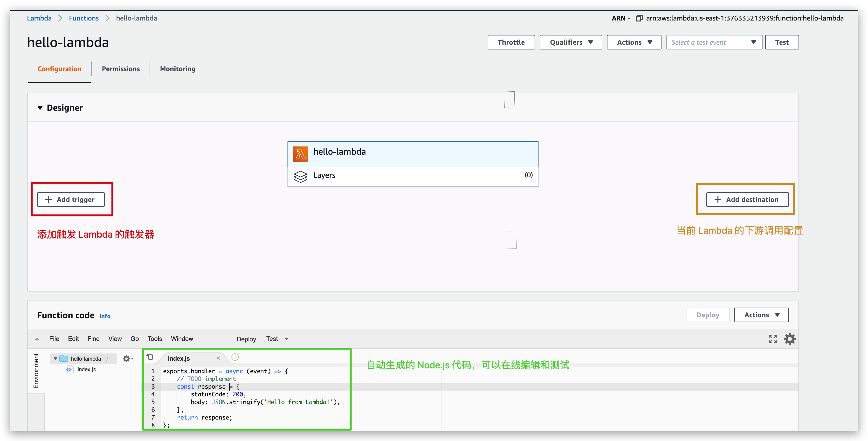Open the top Actions dropdown
This screenshot has height=441, width=868.
[634, 42]
